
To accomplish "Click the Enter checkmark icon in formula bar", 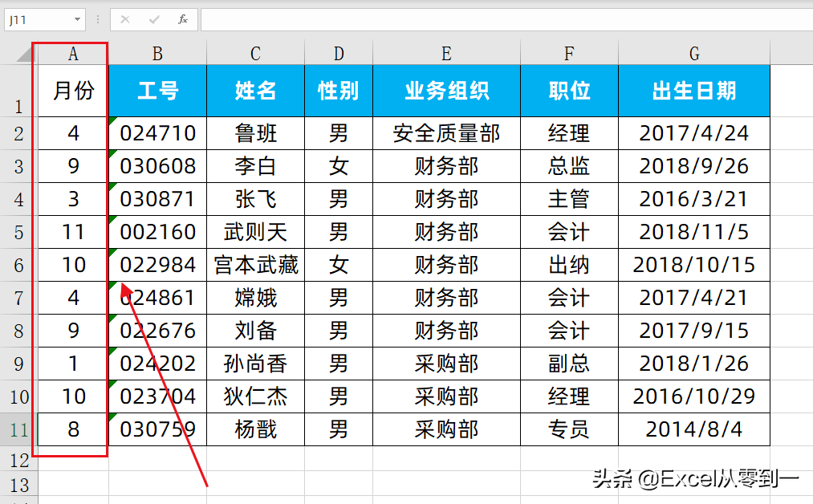I will click(154, 20).
